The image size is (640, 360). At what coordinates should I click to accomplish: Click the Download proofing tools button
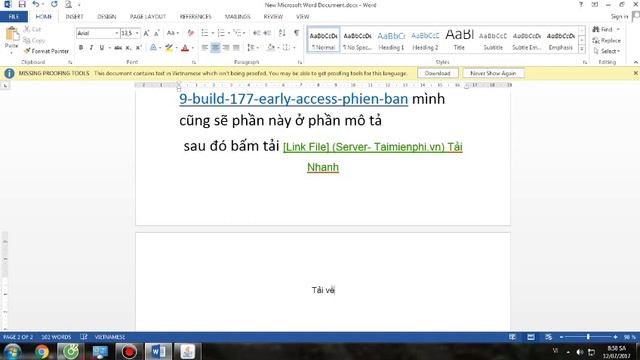438,73
